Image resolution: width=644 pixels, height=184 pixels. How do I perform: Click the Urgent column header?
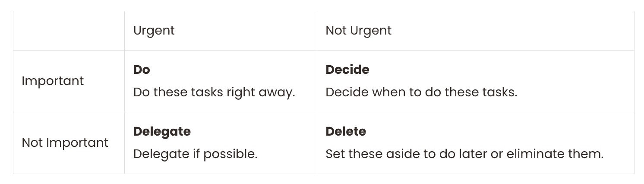(x=154, y=31)
